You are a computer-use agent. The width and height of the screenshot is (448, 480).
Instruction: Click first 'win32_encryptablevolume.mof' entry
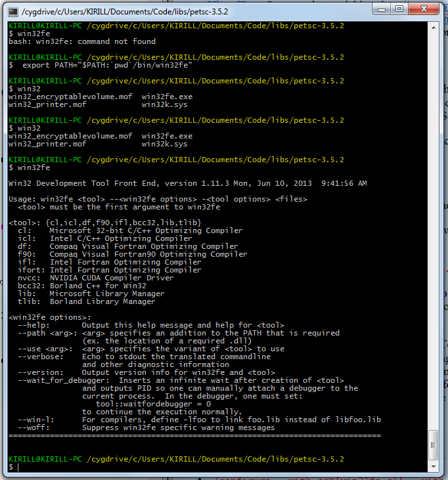click(70, 97)
